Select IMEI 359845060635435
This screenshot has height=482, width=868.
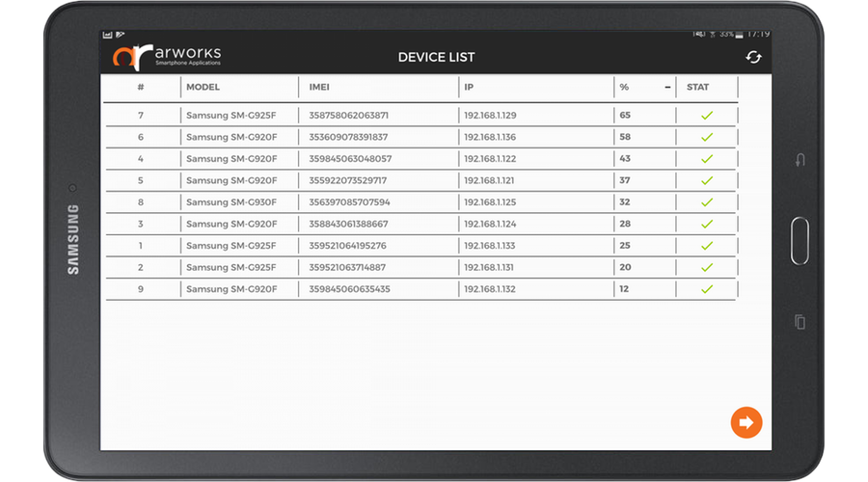tap(349, 289)
